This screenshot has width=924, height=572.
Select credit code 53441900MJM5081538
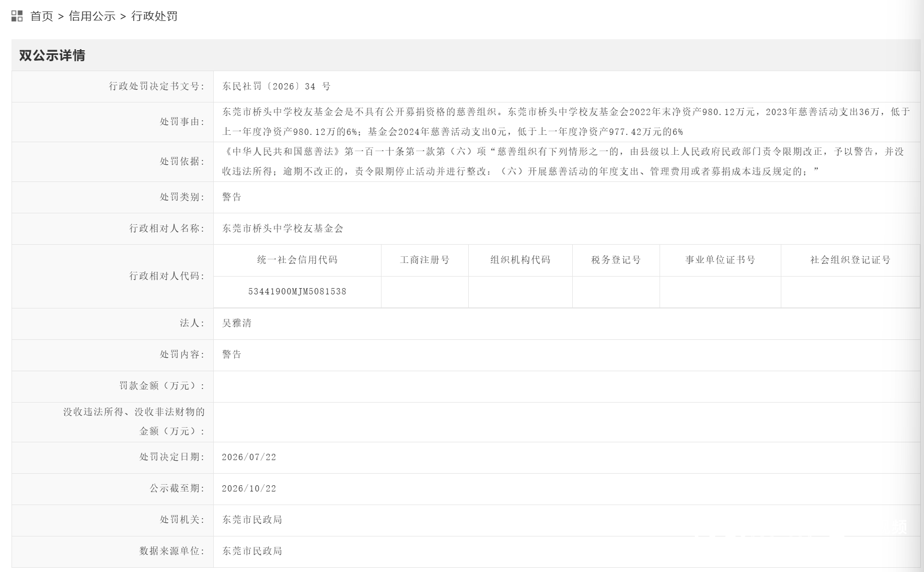(297, 292)
